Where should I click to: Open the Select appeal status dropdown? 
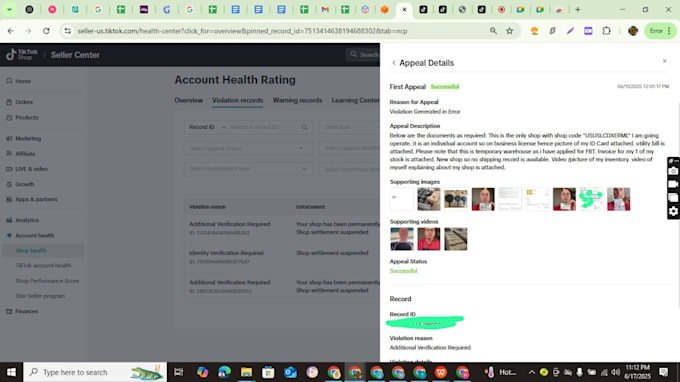(x=248, y=148)
